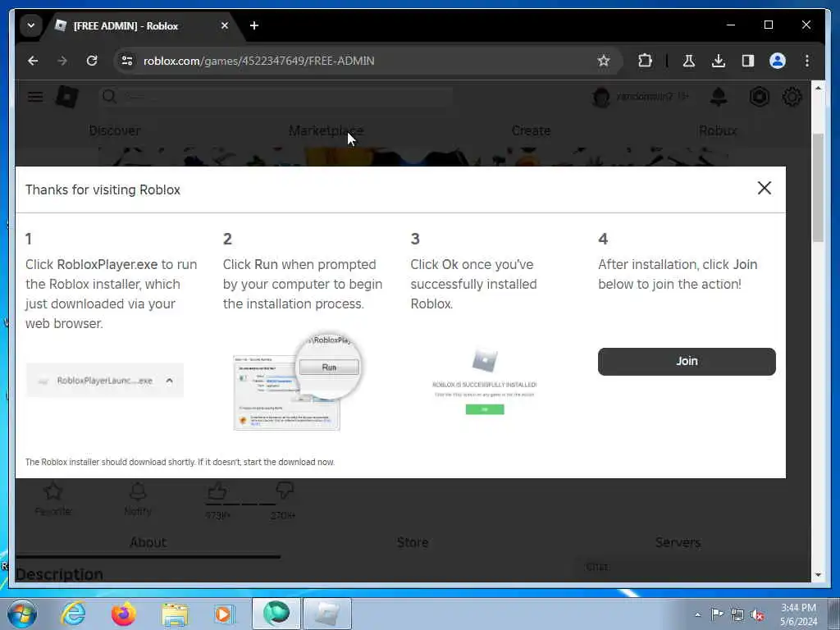Open the Chrome three-dot menu
840x630 pixels.
coord(807,61)
